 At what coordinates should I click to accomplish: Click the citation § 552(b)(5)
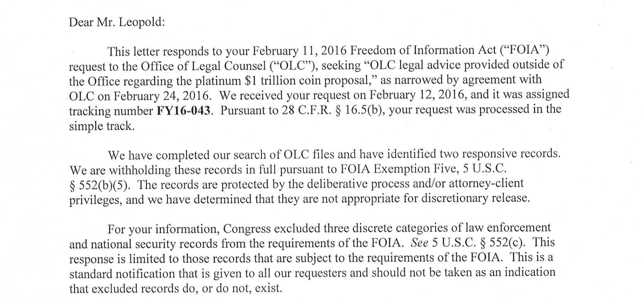tap(100, 185)
